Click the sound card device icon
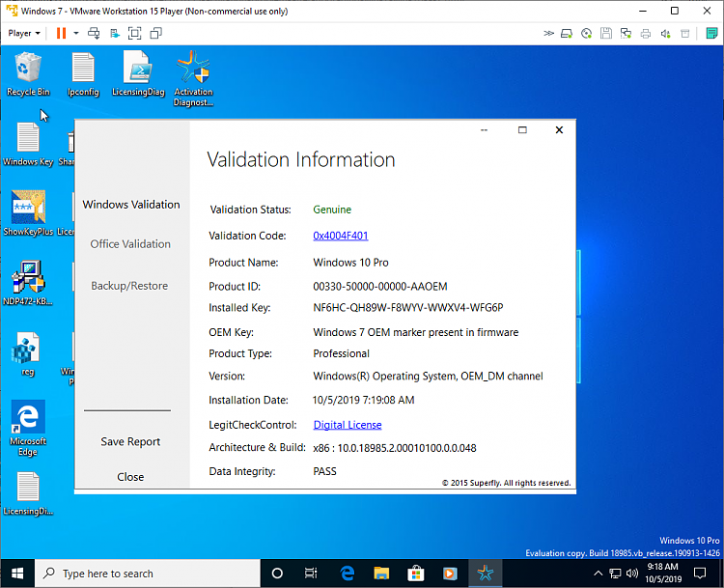This screenshot has height=588, width=724. tap(665, 33)
